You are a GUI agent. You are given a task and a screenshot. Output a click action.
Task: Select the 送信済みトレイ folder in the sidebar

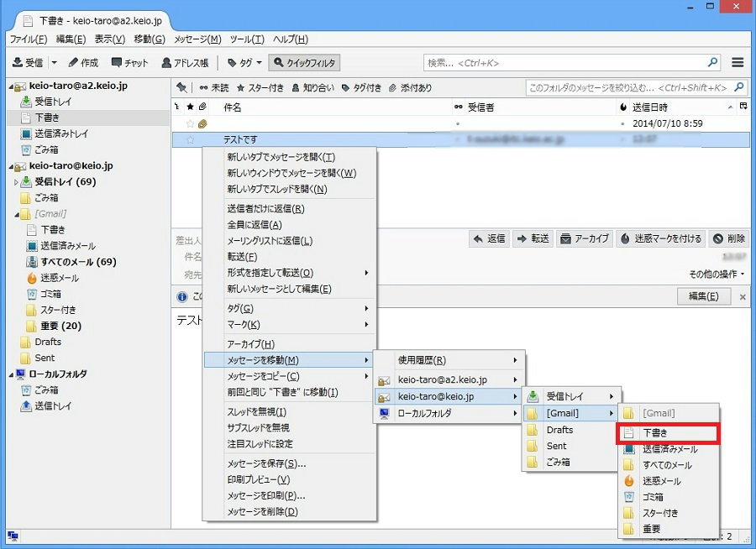[61, 134]
